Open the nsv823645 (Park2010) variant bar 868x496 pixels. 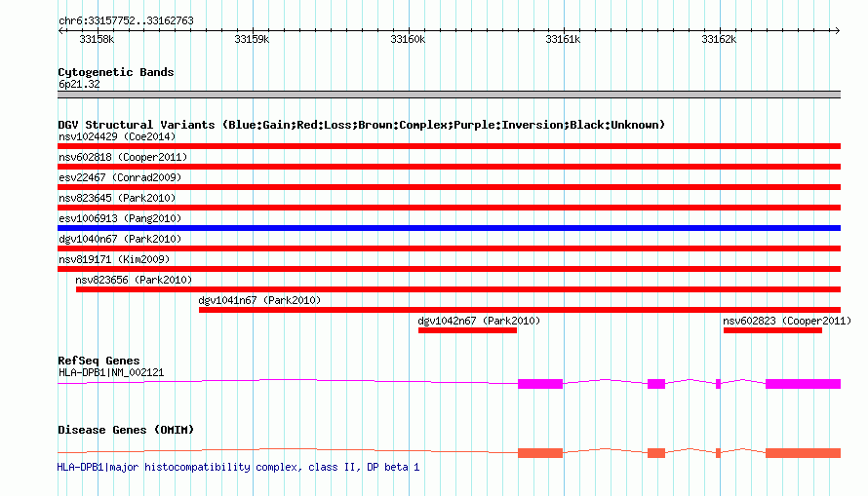click(x=449, y=208)
